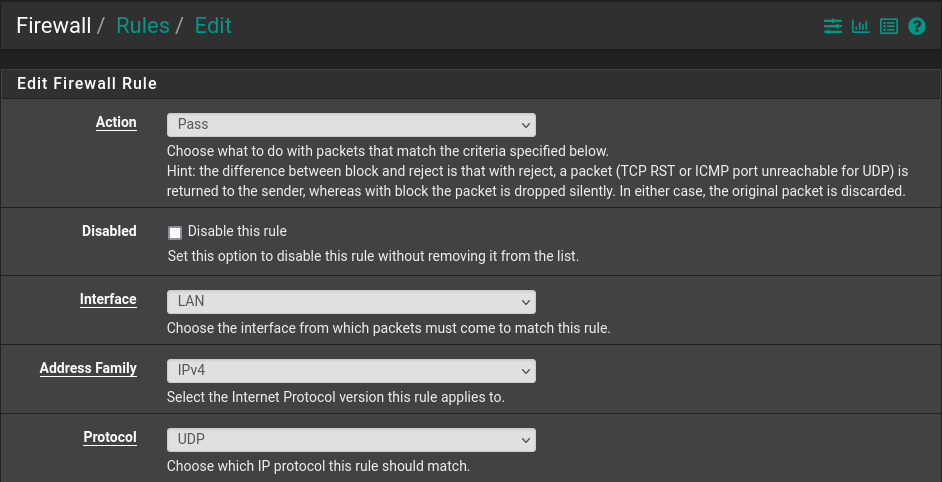The height and width of the screenshot is (482, 942).
Task: Open the related status bar-chart icon
Action: click(x=860, y=26)
